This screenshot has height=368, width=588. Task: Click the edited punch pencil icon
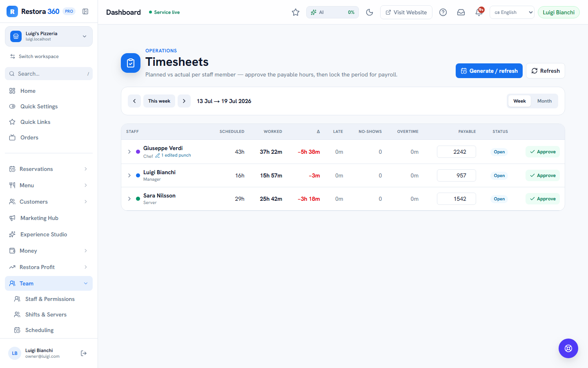(158, 155)
